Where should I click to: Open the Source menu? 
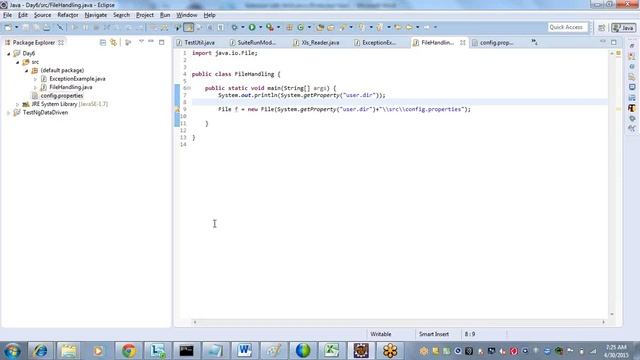point(42,15)
